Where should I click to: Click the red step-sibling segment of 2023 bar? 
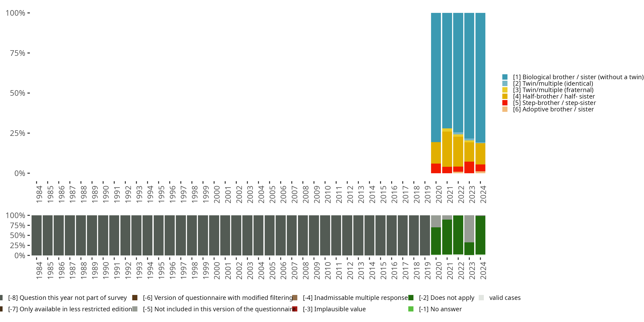(469, 167)
